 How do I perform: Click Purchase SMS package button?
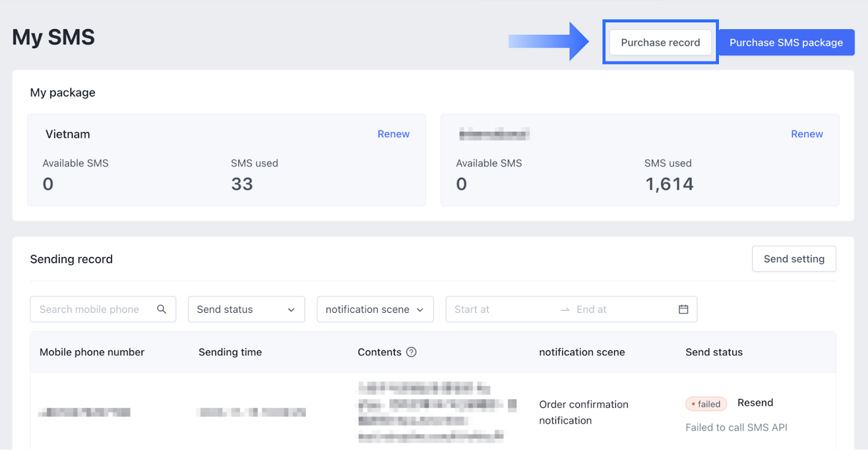click(x=786, y=42)
